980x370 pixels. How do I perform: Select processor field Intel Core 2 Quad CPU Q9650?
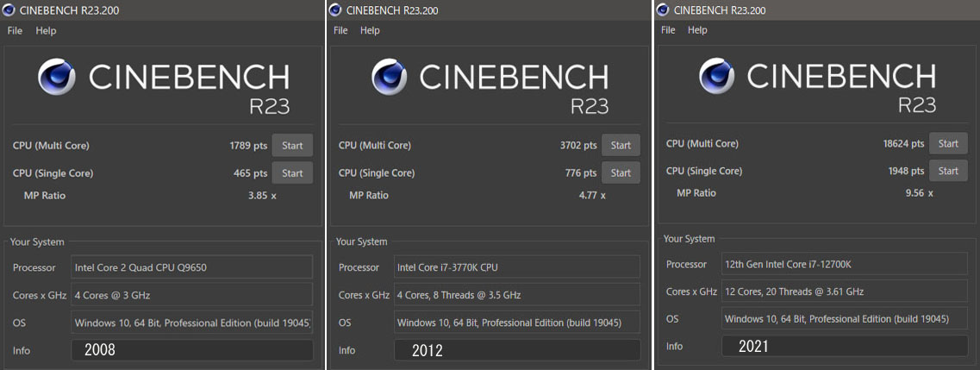pyautogui.click(x=192, y=267)
